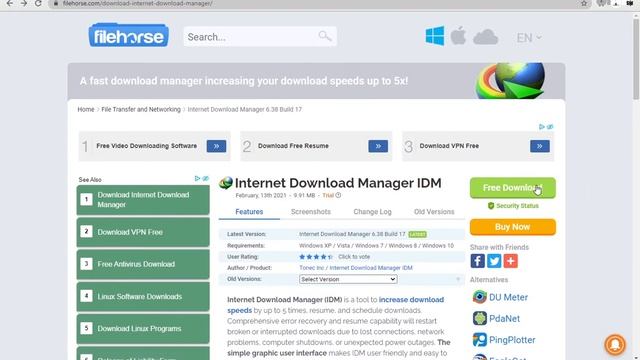Click the browser back arrow
The image size is (640, 360).
point(10,3)
